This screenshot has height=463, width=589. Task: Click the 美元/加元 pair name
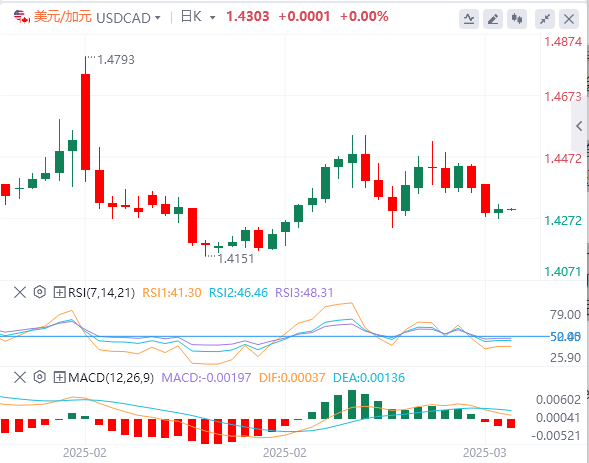pyautogui.click(x=63, y=17)
